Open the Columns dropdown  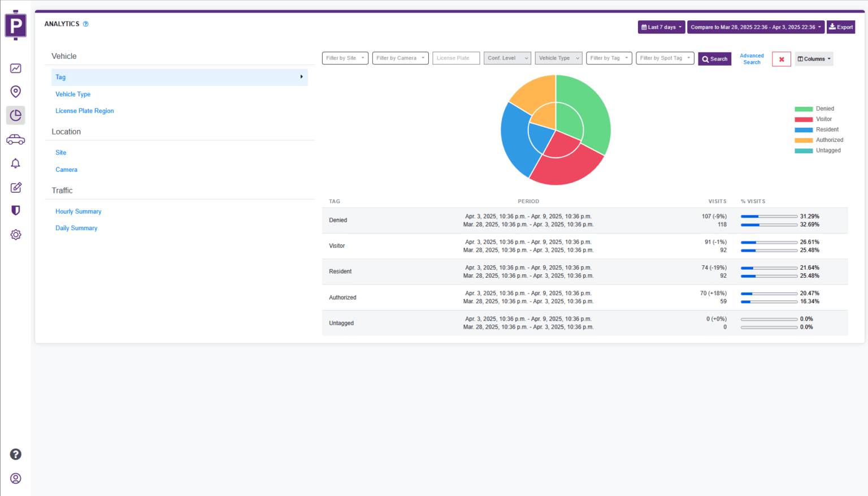[814, 59]
